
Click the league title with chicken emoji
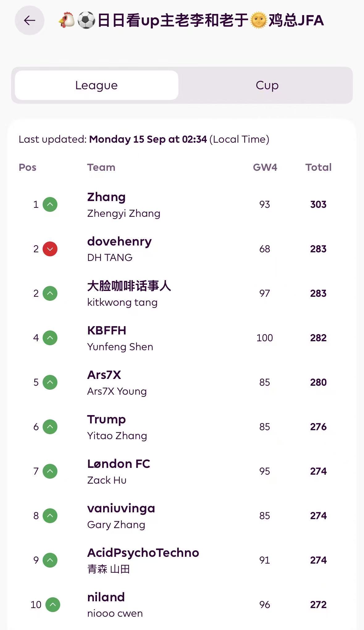191,20
